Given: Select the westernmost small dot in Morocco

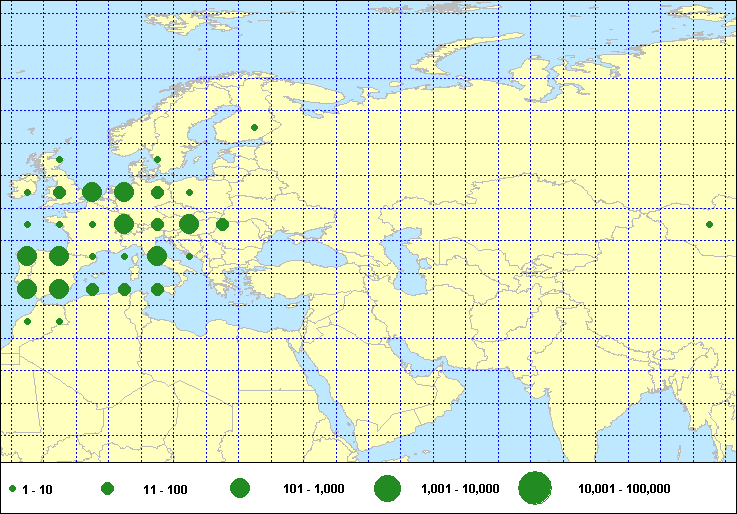Looking at the screenshot, I should tap(27, 322).
